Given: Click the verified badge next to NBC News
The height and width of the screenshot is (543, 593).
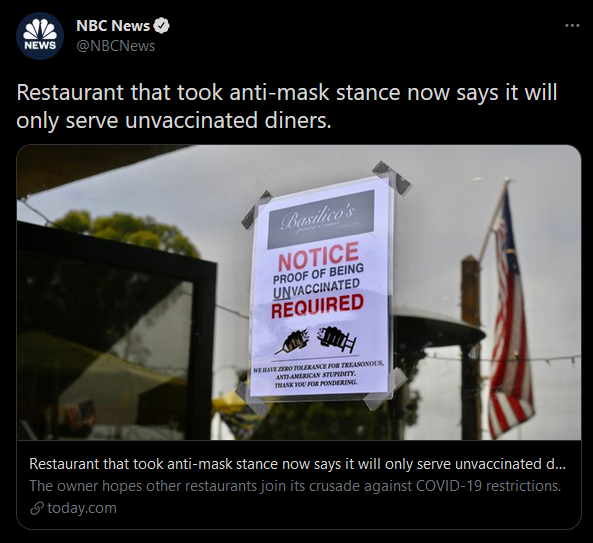Looking at the screenshot, I should pyautogui.click(x=162, y=26).
